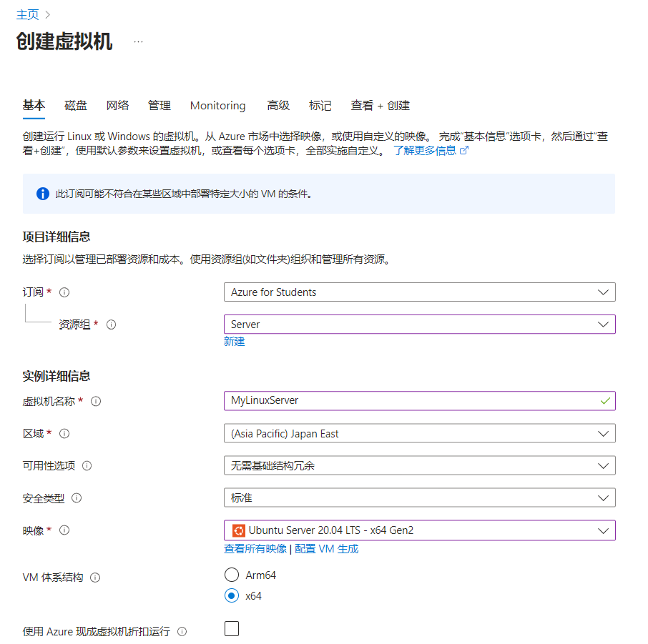648x644 pixels.
Task: Switch to the 管理 tab
Action: (x=159, y=106)
